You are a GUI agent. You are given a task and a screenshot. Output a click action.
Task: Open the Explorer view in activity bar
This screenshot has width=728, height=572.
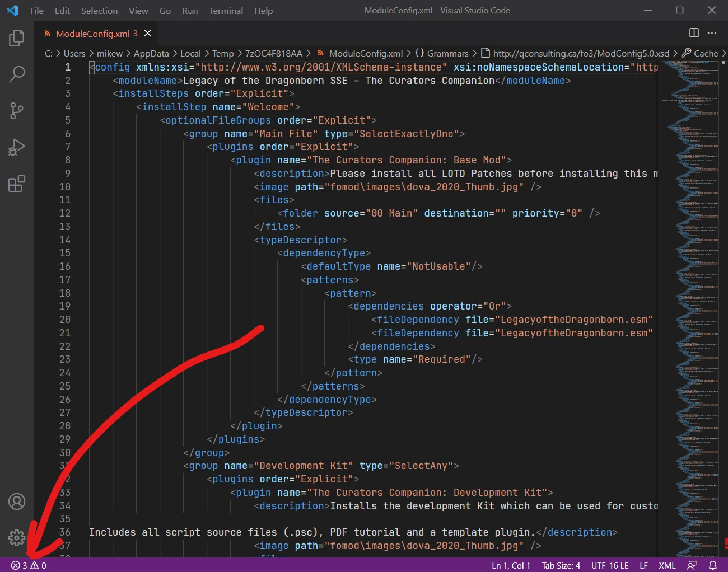[17, 38]
